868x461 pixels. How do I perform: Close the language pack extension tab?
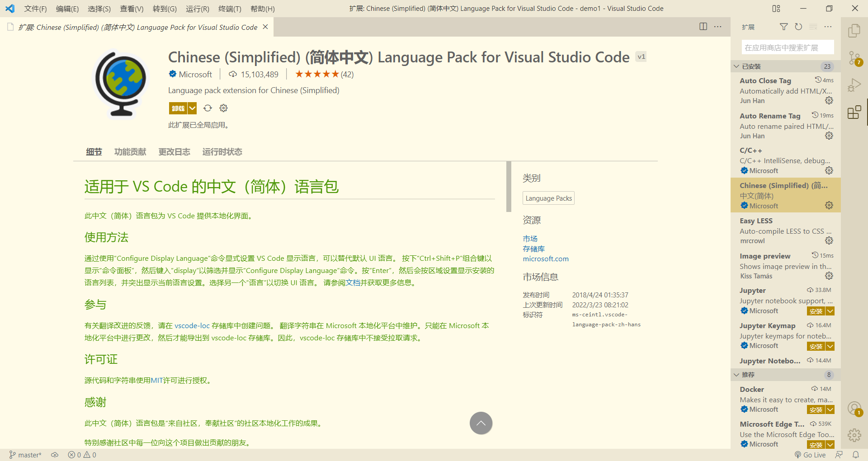(265, 27)
